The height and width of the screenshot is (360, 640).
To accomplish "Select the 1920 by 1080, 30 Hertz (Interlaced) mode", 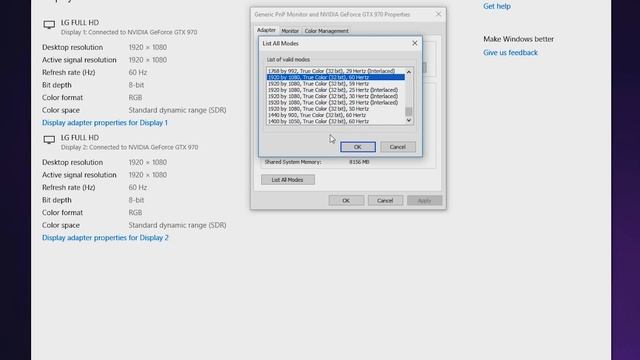I will [x=335, y=96].
